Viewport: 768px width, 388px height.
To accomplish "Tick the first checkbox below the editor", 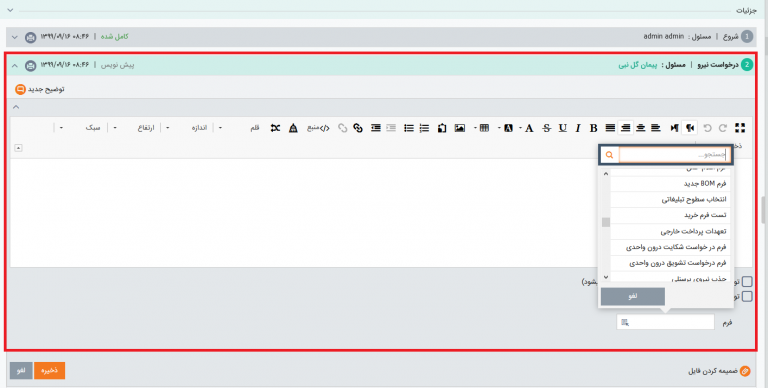I will click(747, 281).
